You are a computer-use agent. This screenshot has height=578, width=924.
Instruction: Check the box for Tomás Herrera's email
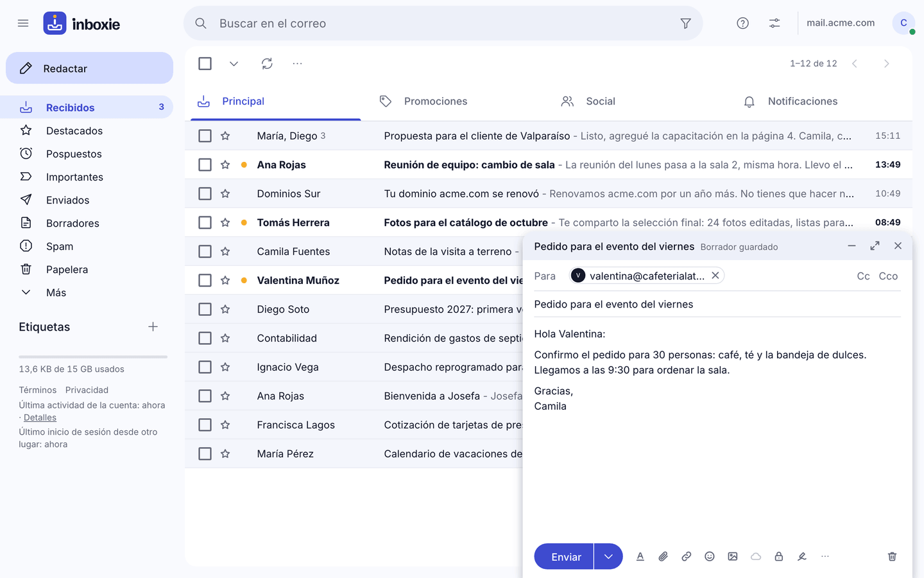pyautogui.click(x=205, y=222)
